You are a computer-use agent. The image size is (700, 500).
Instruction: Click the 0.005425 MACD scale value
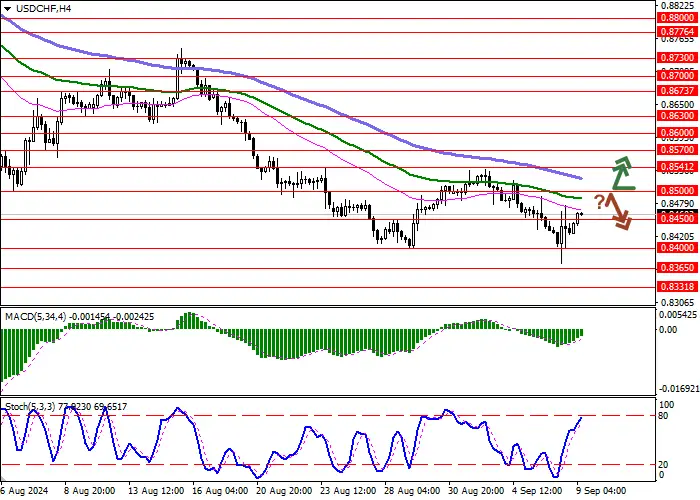678,315
